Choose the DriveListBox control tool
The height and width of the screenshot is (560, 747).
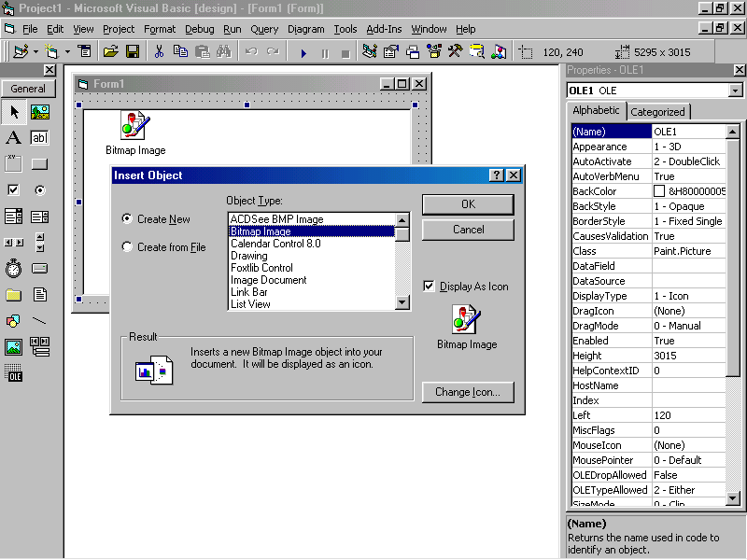coord(40,269)
